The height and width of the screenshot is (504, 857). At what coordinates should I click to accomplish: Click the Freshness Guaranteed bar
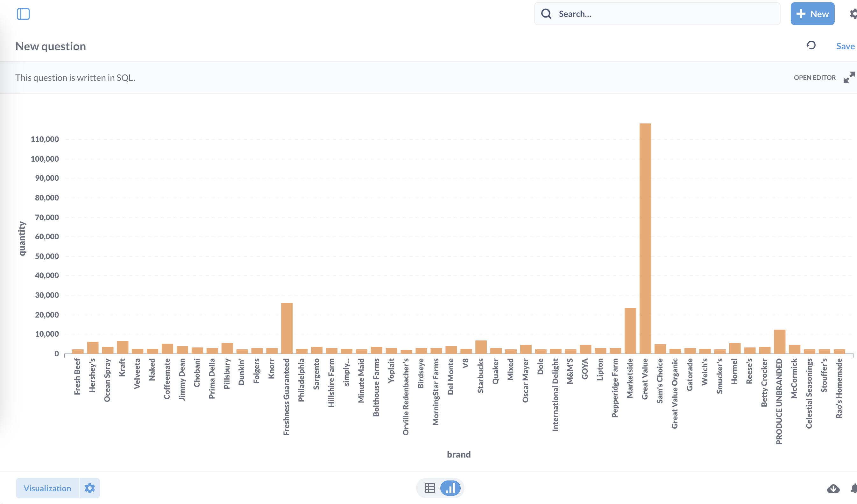287,328
